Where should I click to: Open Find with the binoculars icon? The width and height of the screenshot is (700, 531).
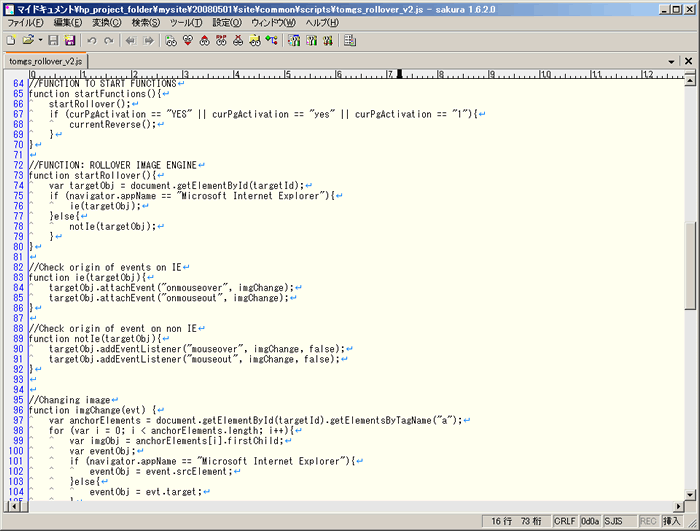point(171,41)
